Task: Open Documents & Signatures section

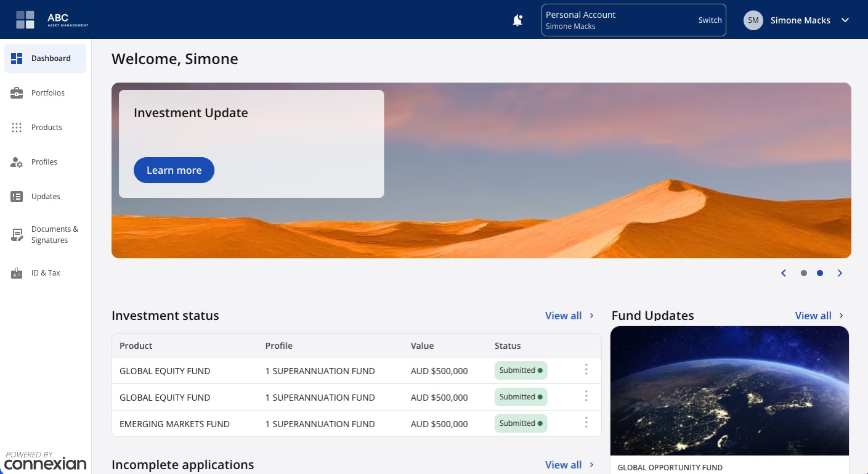Action: pyautogui.click(x=45, y=235)
